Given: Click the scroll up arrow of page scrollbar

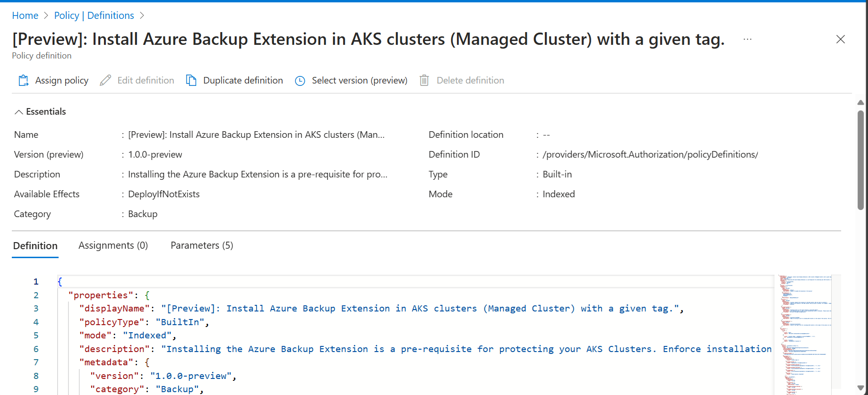Looking at the screenshot, I should tap(860, 102).
